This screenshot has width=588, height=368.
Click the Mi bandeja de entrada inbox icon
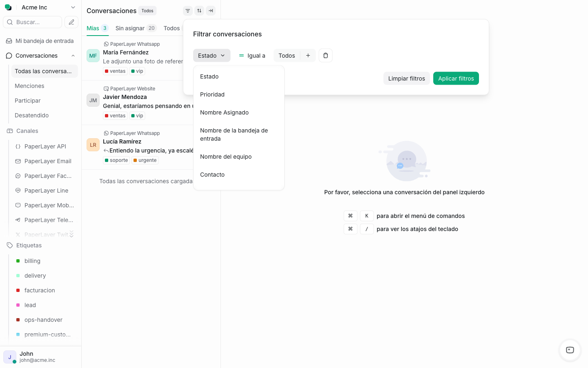[9, 41]
